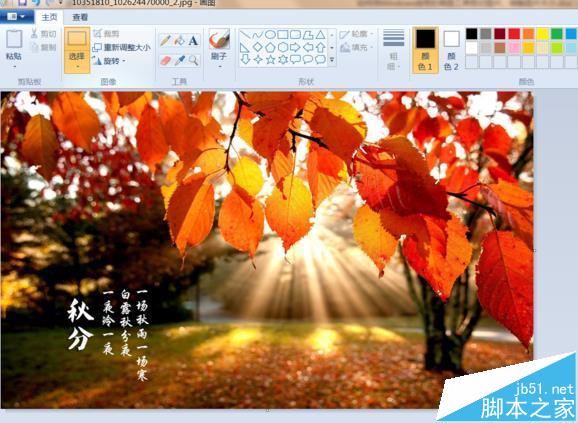Click Resize (重新调整大小) button

[121, 48]
